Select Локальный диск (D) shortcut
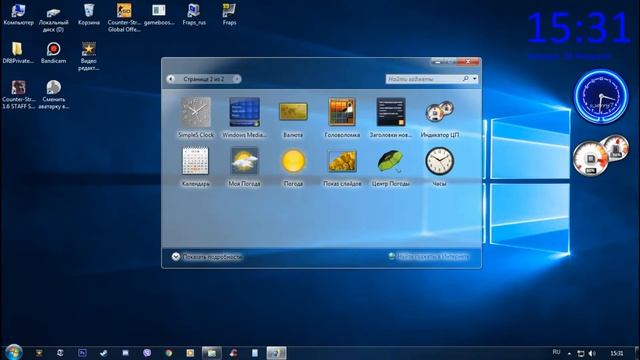640x360 pixels. pos(53,19)
